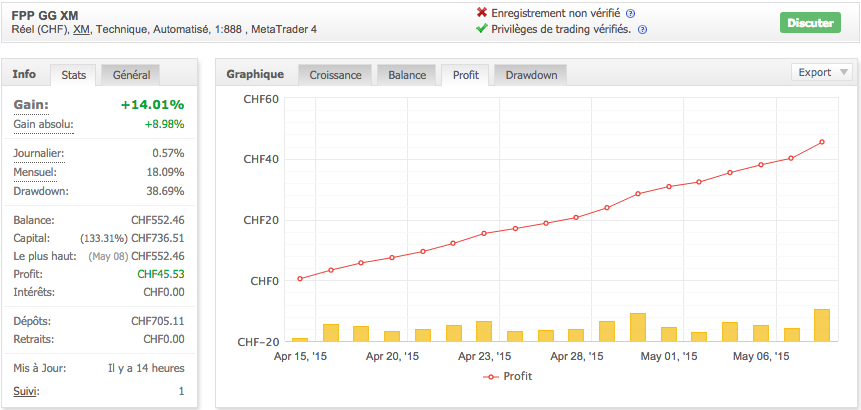Click the green checkmark verified icon
Screen dimensions: 861x410
tap(482, 29)
